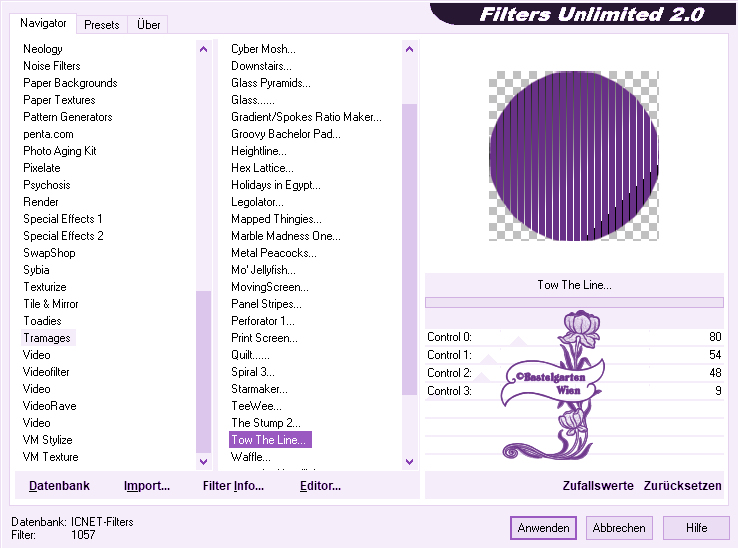Open Hilfe help button

click(696, 528)
